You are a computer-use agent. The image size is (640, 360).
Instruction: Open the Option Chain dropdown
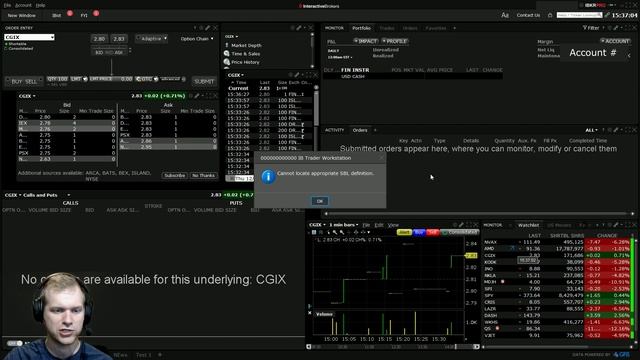(x=197, y=39)
